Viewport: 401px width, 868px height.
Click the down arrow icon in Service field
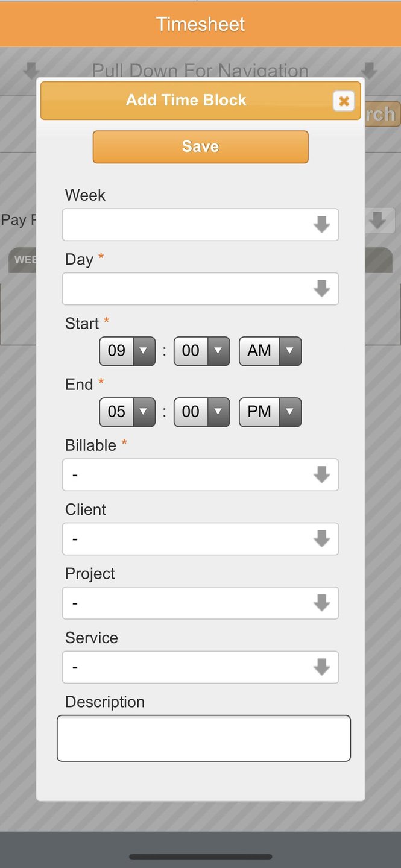[x=321, y=667]
